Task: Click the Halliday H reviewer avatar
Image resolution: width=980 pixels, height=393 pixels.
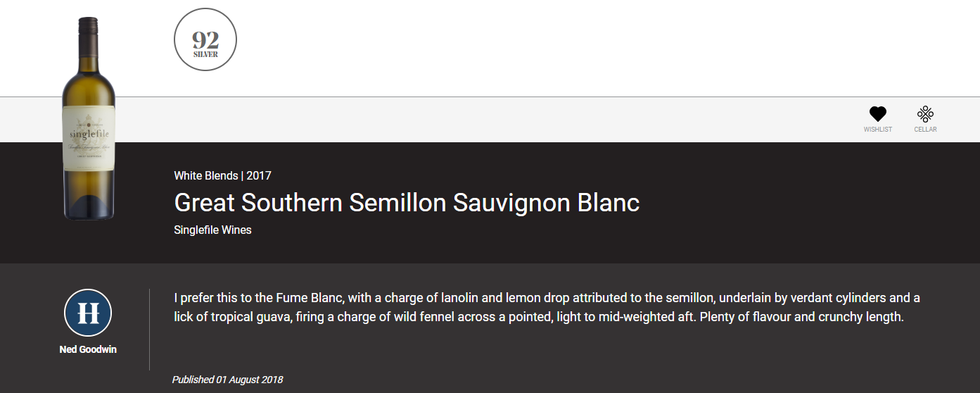Action: [x=88, y=313]
